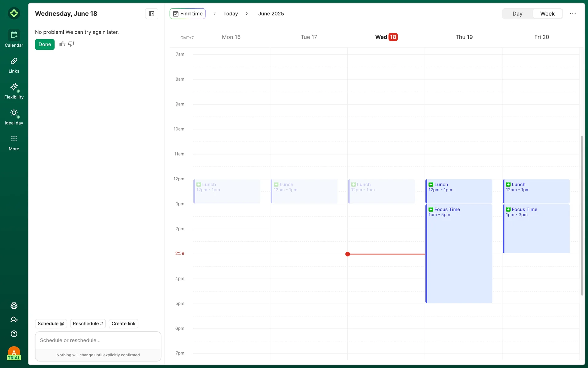Switch to Day view
This screenshot has height=368, width=588.
pyautogui.click(x=517, y=14)
